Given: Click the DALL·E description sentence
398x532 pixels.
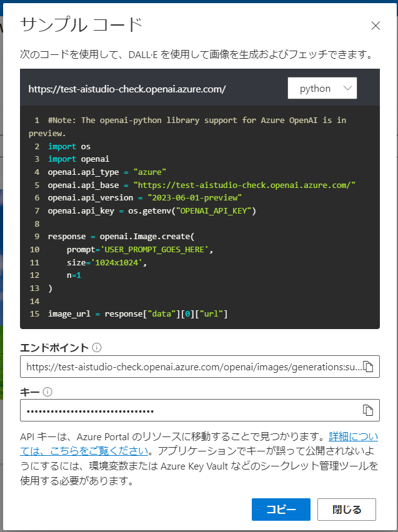Looking at the screenshot, I should [197, 54].
